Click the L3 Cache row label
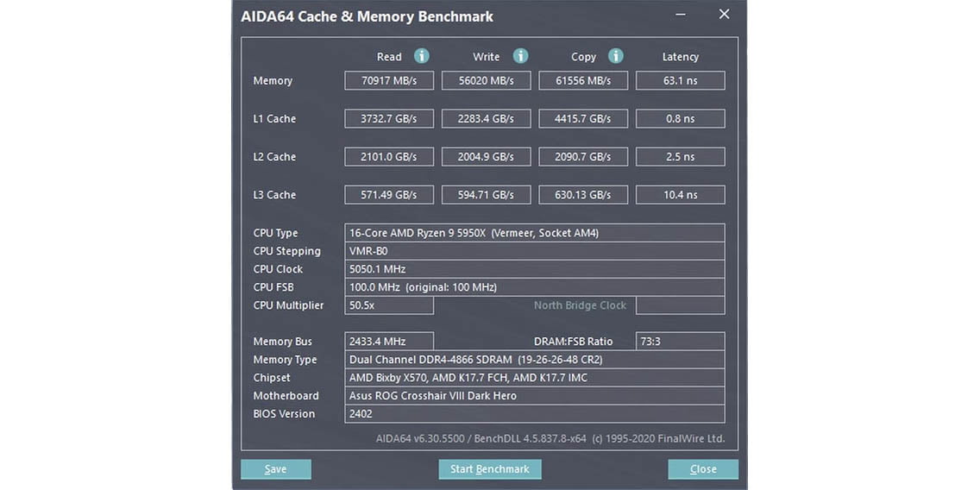This screenshot has width=980, height=490. (274, 195)
